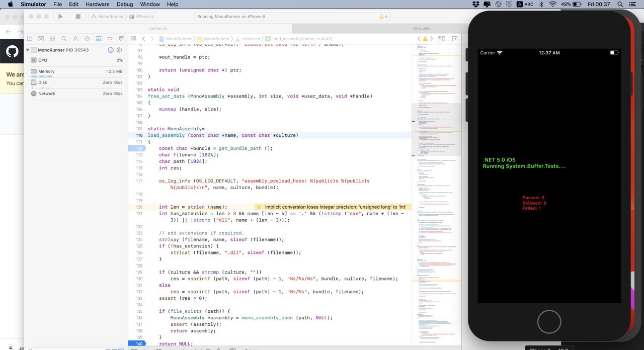
Task: Select the Debug navigator icon
Action: tap(99, 39)
